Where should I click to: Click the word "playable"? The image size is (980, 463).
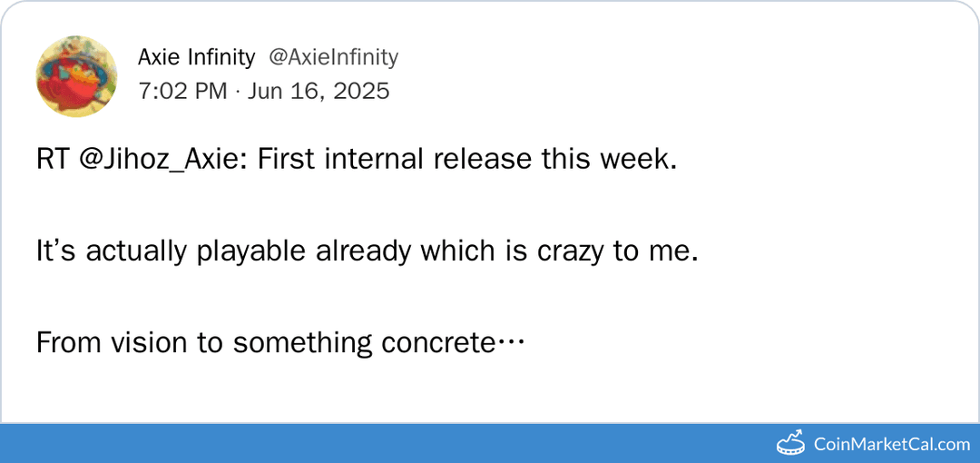coord(252,251)
